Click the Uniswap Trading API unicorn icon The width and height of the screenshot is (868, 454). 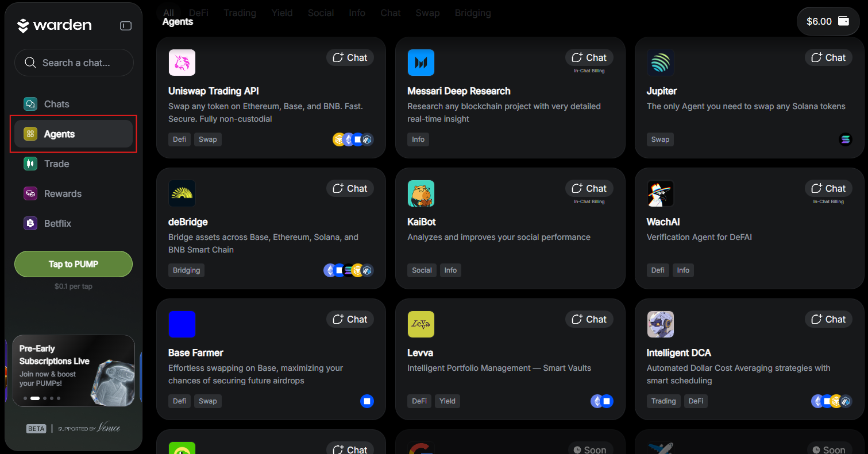182,63
